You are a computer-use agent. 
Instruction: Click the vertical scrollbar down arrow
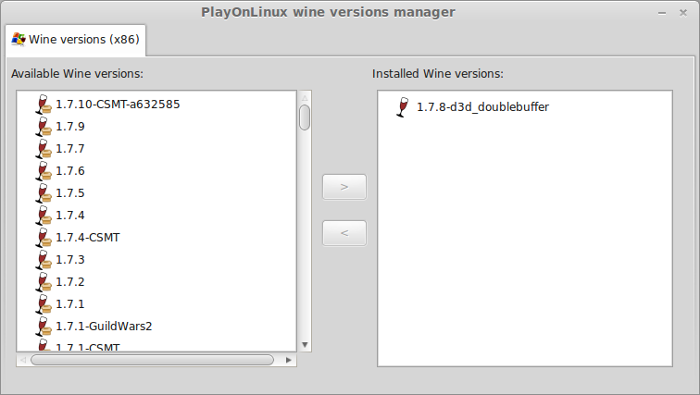[305, 345]
